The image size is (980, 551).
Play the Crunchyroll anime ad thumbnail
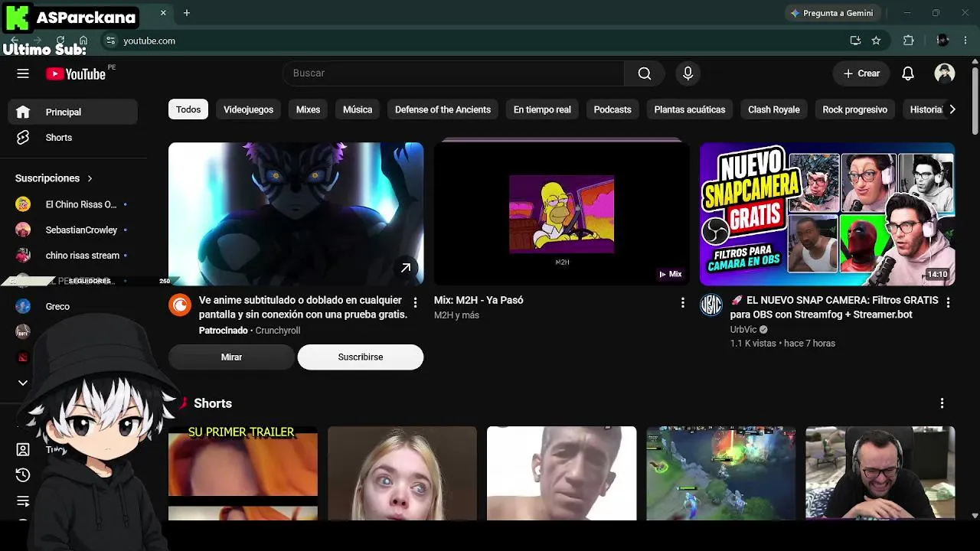click(x=296, y=214)
